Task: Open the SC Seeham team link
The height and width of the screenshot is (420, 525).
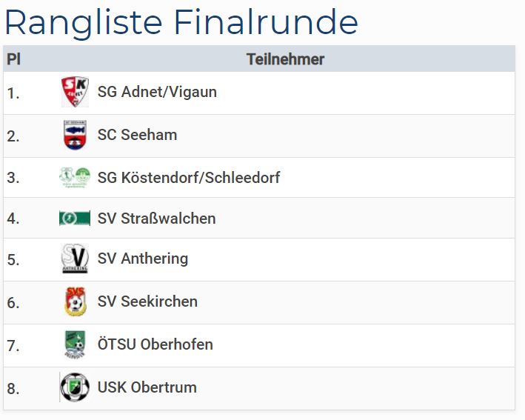Action: click(x=137, y=136)
